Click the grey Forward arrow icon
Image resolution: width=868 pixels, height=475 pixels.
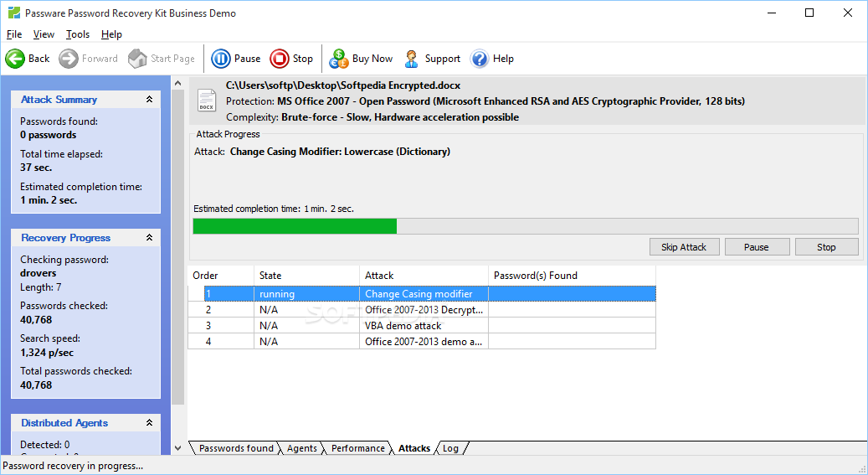(x=69, y=58)
